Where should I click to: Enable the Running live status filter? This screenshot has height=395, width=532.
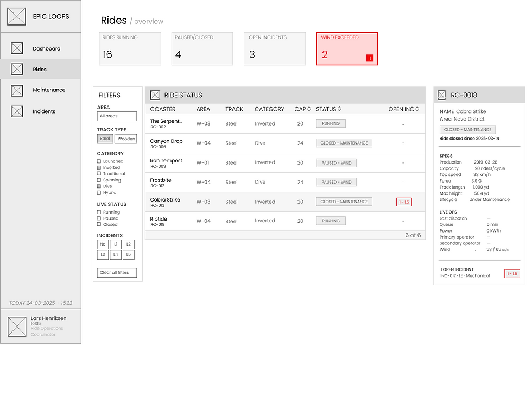pyautogui.click(x=99, y=212)
